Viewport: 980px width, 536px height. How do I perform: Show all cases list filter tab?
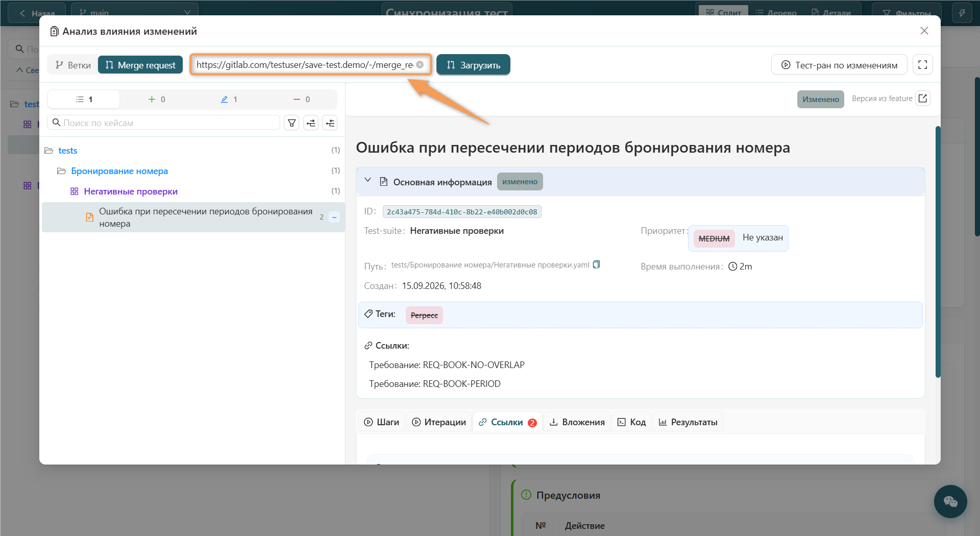(x=84, y=99)
